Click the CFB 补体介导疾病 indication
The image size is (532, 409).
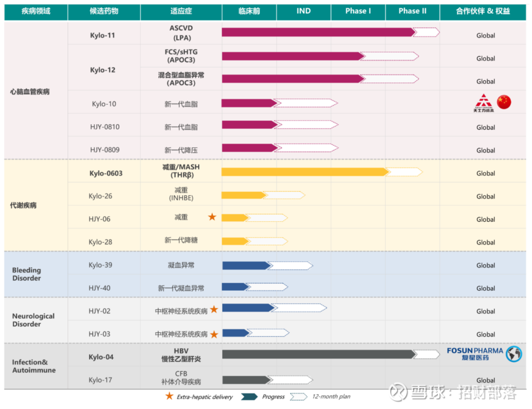pyautogui.click(x=181, y=377)
